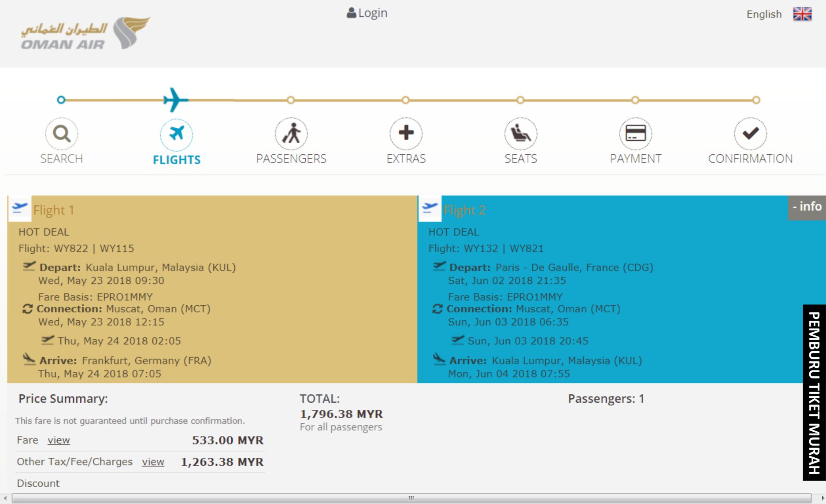Click the Flight 1 Depart takeoff icon

[29, 266]
